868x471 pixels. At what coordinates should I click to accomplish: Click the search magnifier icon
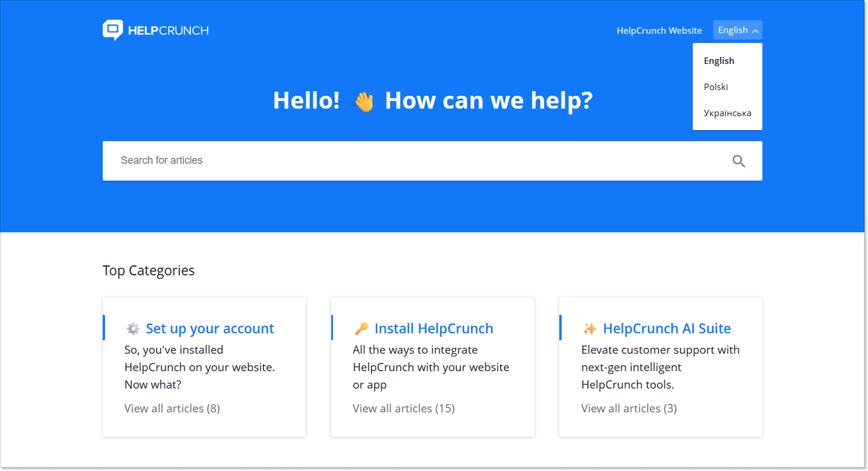738,161
